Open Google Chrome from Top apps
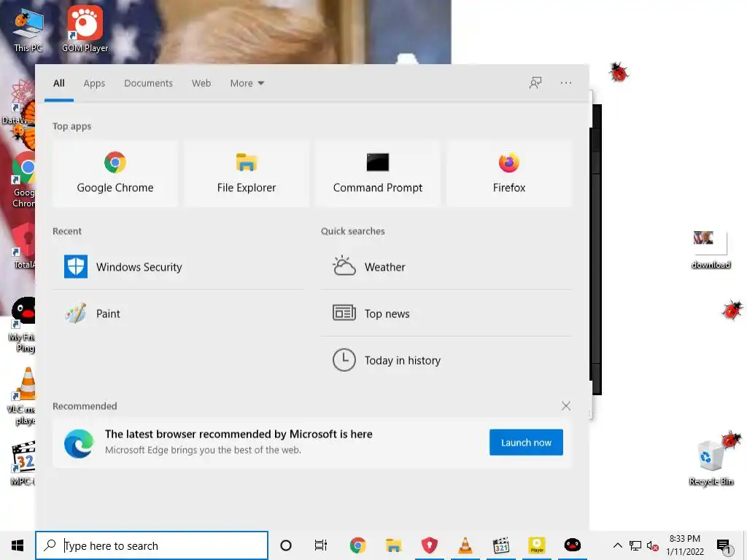Viewport: 747px width, 560px height. pos(115,174)
